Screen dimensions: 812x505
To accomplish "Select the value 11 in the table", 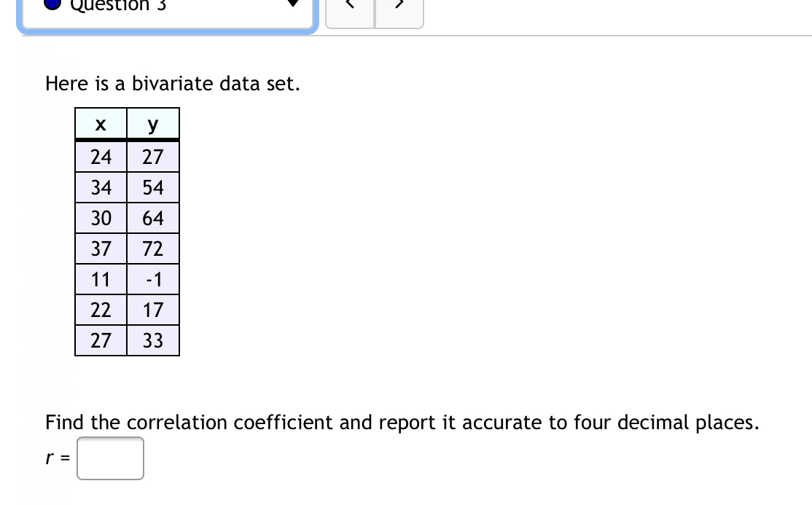I will pyautogui.click(x=100, y=279).
